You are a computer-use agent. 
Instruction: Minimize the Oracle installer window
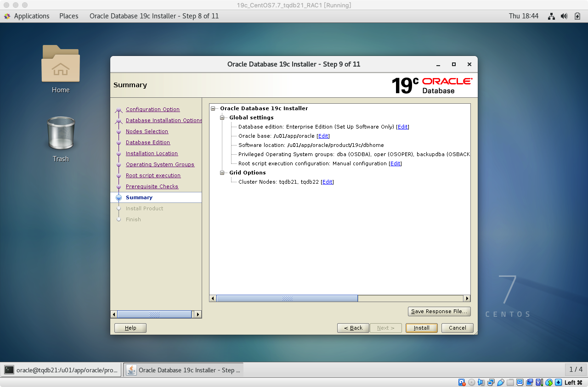click(439, 65)
